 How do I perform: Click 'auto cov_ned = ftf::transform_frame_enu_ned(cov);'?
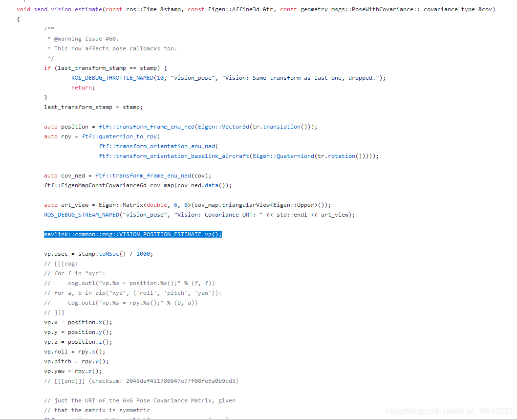tap(128, 176)
